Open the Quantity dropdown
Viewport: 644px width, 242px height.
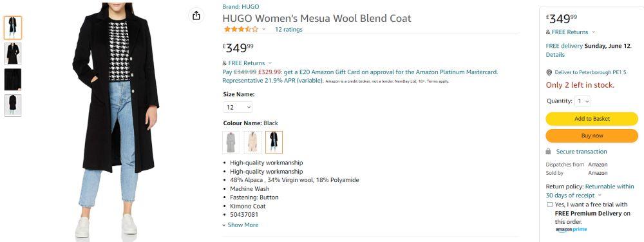point(583,101)
